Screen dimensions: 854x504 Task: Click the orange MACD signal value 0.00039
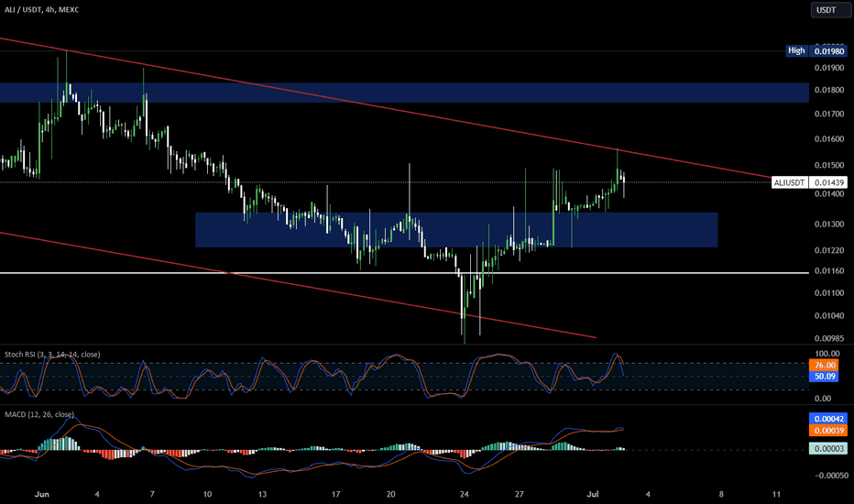click(x=829, y=431)
